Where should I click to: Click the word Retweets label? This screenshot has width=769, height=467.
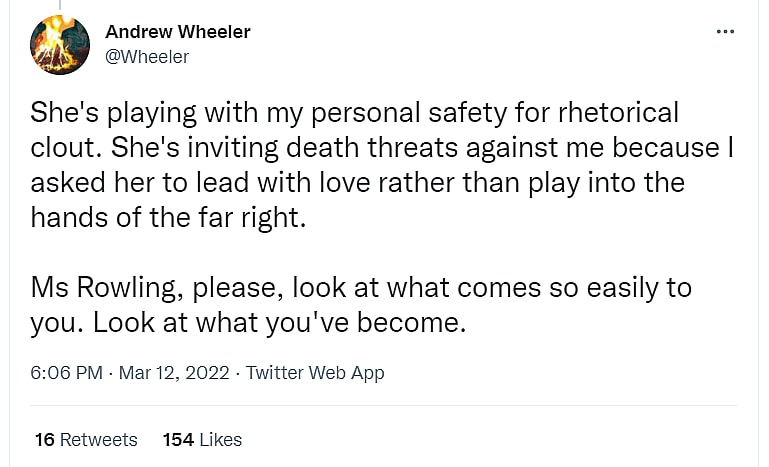98,439
